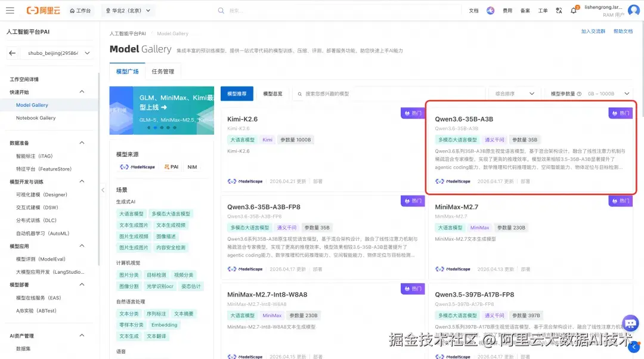Filter model source by ModelScope
The width and height of the screenshot is (644, 359).
pyautogui.click(x=138, y=167)
